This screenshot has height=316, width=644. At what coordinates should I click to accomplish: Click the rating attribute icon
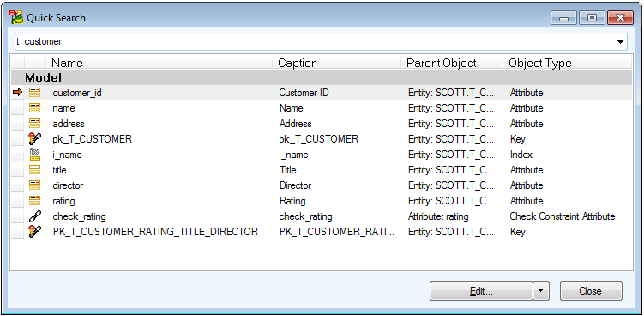pyautogui.click(x=35, y=201)
